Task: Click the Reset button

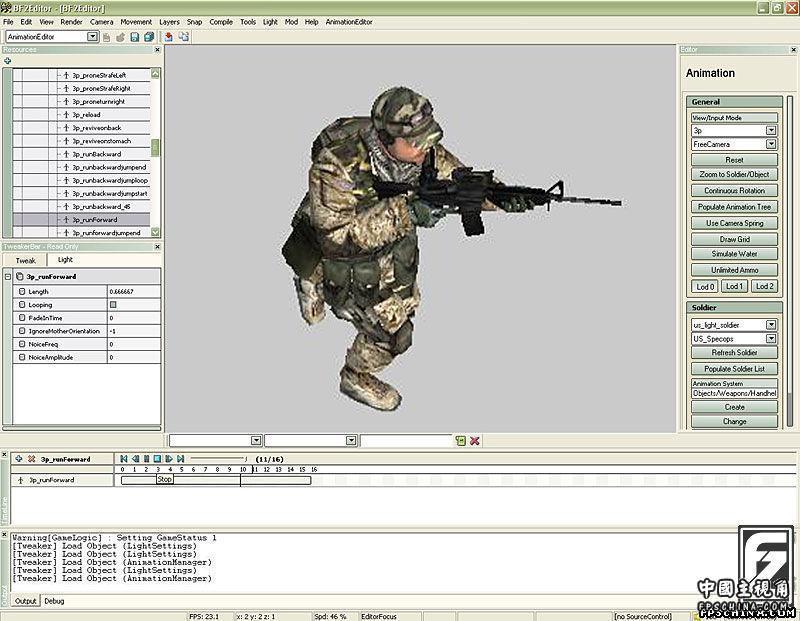Action: point(734,160)
